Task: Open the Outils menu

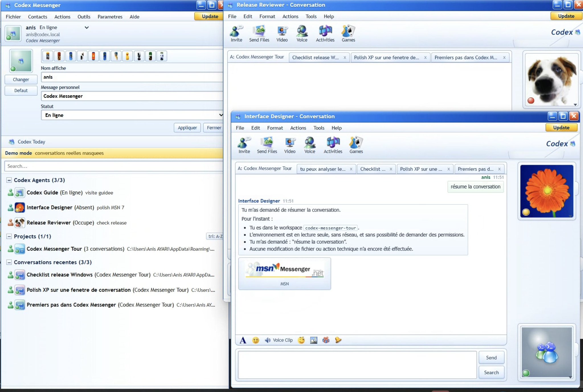Action: coord(84,17)
